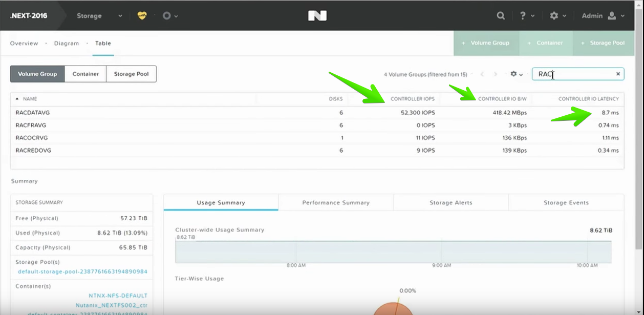Open Nutanix_NEXTFS002_ctr container link
The height and width of the screenshot is (315, 644).
tap(111, 305)
